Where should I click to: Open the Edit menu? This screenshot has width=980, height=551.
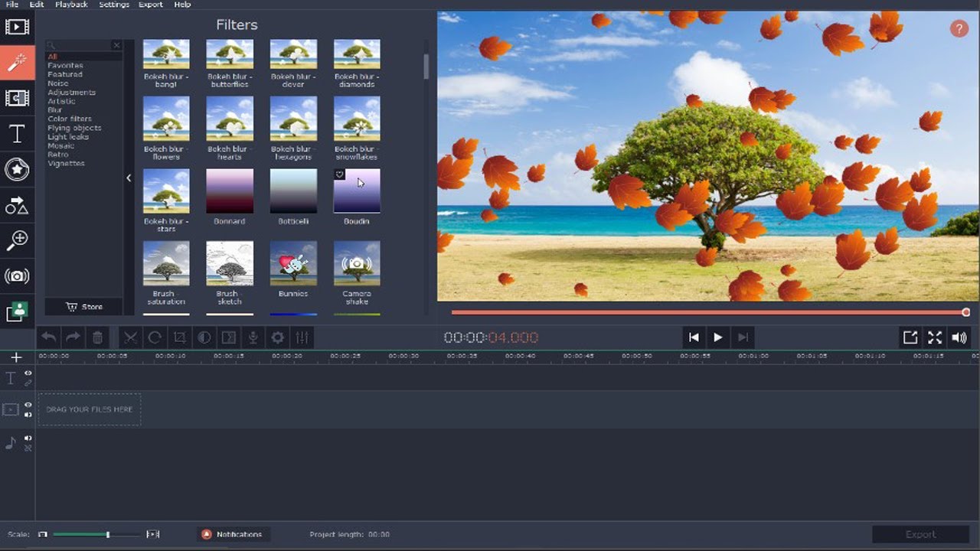(x=36, y=5)
